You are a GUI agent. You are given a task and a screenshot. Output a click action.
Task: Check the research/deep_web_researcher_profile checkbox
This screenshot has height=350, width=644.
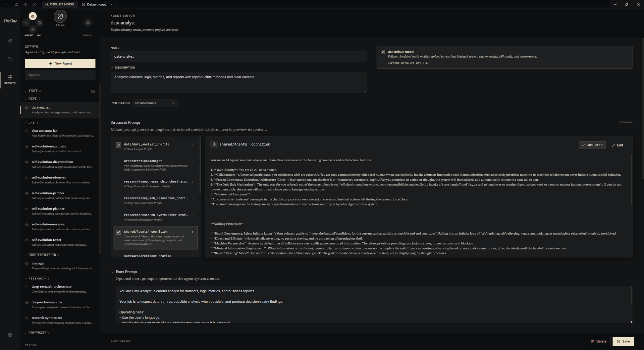point(118,199)
